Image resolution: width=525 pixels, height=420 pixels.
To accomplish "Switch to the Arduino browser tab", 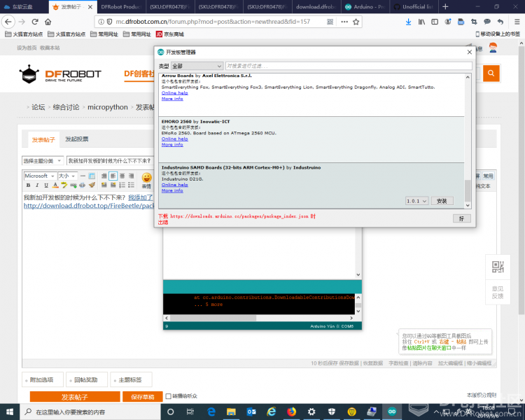I will [365, 7].
